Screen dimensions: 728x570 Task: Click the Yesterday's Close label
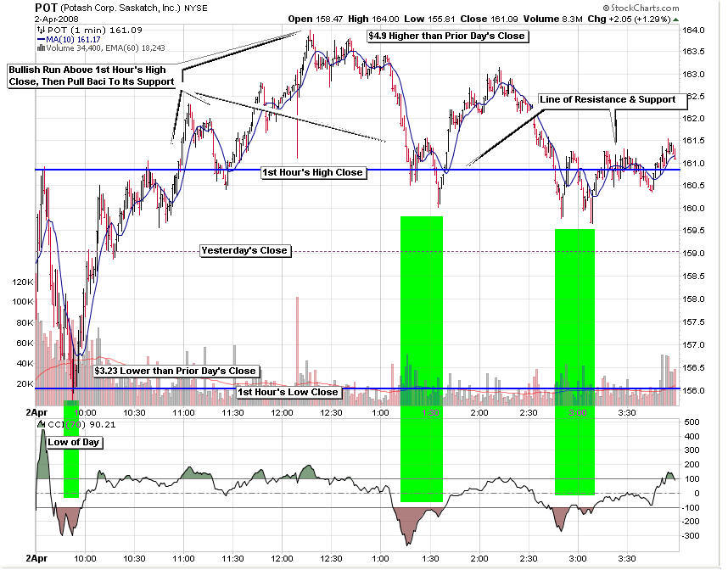coord(244,251)
